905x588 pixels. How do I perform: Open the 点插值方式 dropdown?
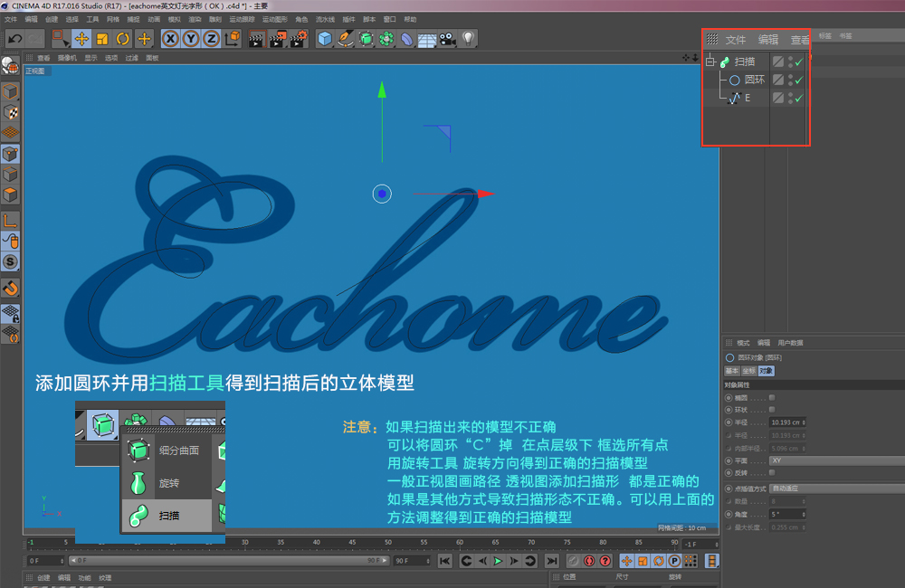(837, 488)
